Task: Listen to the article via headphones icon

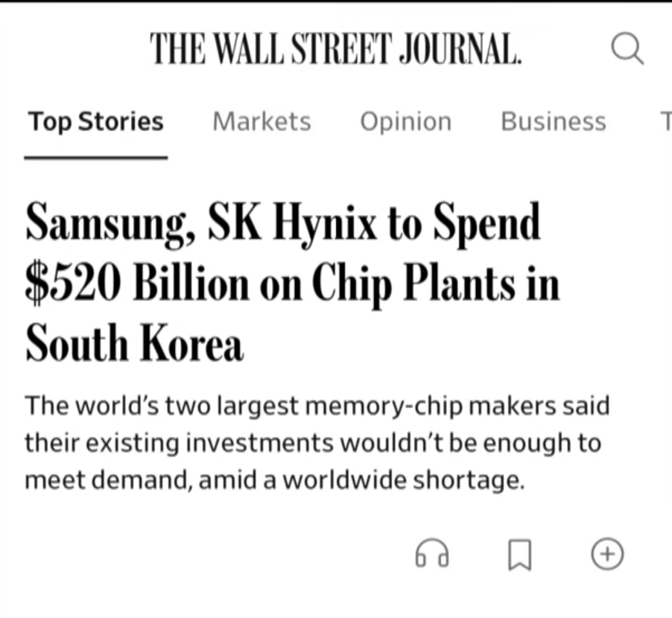Action: click(432, 553)
